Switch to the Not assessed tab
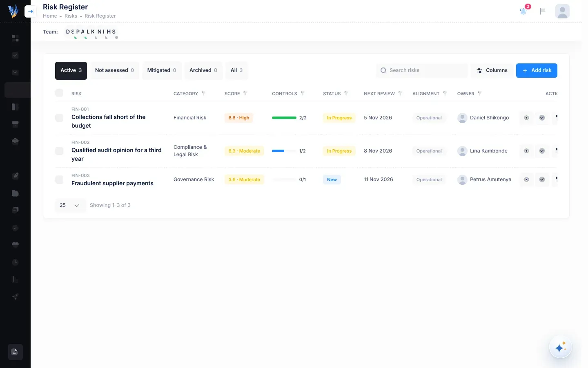This screenshot has height=368, width=588. (115, 70)
